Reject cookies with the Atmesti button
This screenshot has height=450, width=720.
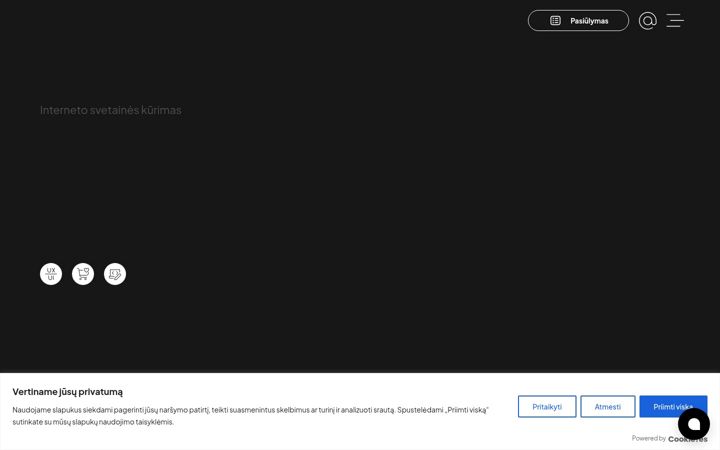tap(608, 406)
